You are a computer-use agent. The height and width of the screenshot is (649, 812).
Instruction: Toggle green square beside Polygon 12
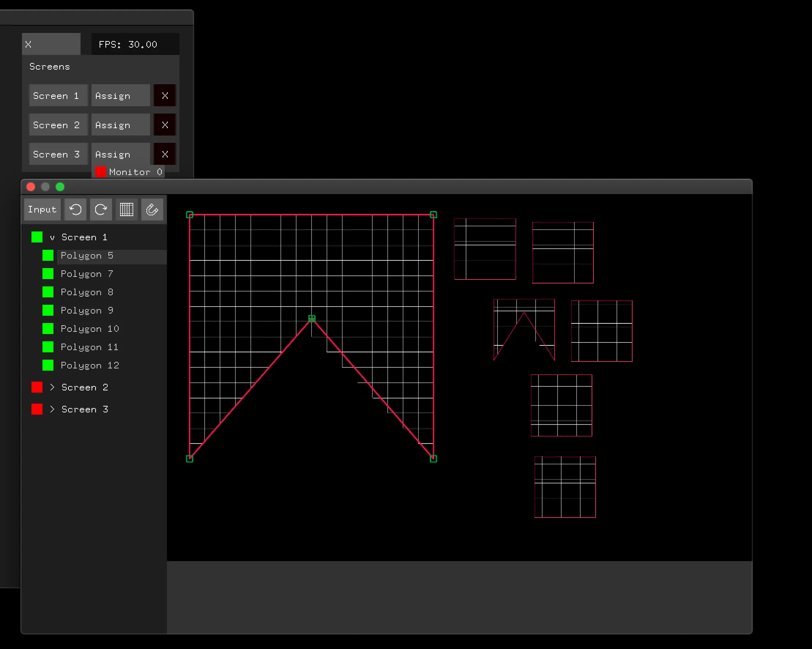tap(48, 365)
